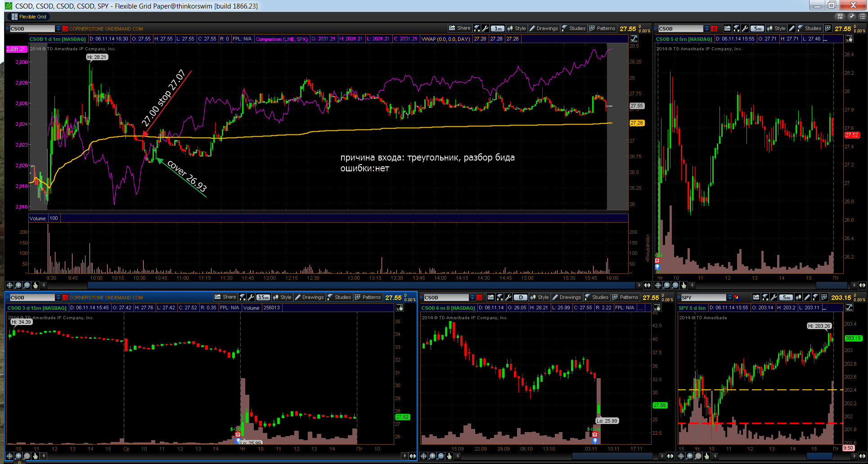Open Drawings menu in 15m chart
Image resolution: width=868 pixels, height=464 pixels.
(x=309, y=297)
